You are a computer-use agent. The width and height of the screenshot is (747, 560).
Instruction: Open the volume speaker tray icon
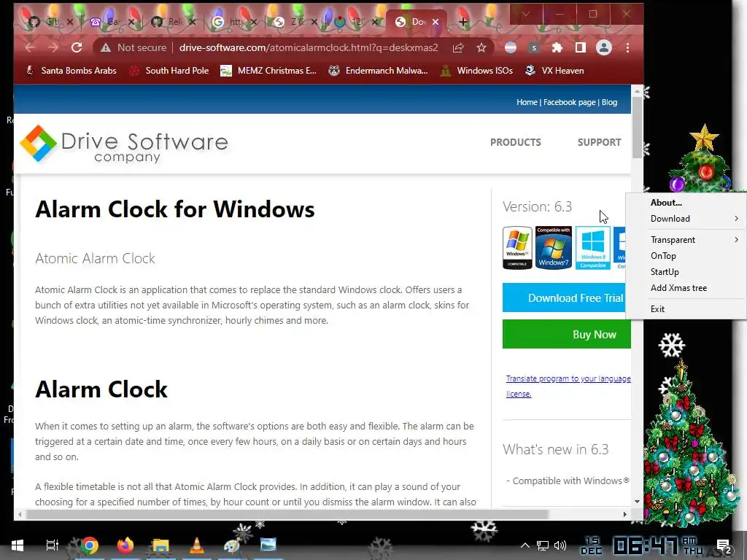[x=560, y=545]
